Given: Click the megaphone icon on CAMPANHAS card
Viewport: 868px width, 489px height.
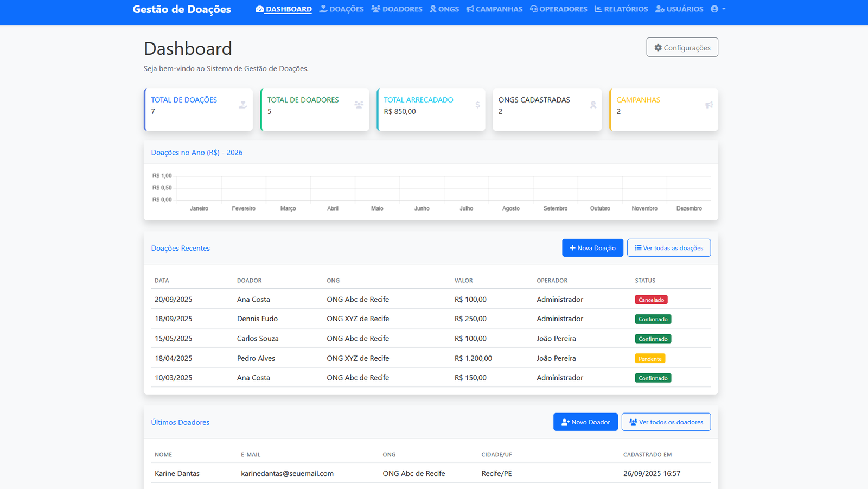Looking at the screenshot, I should coord(709,105).
